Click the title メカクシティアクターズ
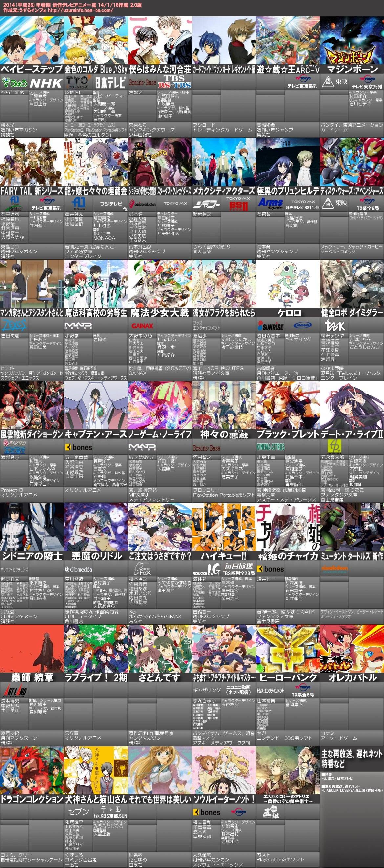The width and height of the screenshot is (384, 868). [224, 191]
